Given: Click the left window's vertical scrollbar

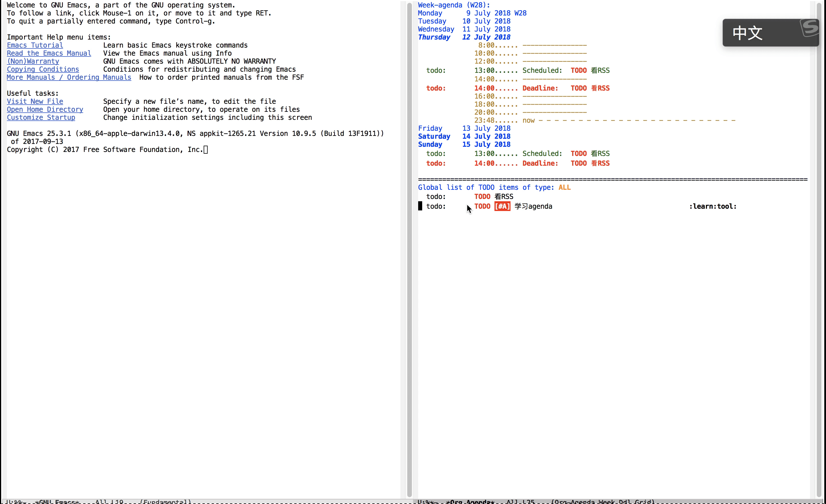Looking at the screenshot, I should coord(409,248).
